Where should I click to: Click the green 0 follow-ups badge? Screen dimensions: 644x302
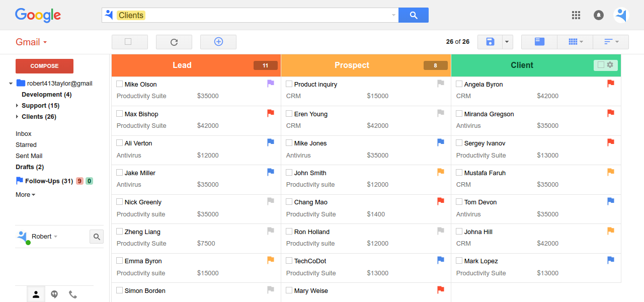point(89,181)
